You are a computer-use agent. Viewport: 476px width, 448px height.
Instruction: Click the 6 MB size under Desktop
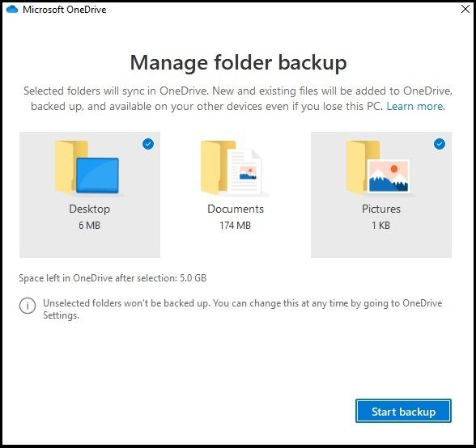tap(90, 226)
